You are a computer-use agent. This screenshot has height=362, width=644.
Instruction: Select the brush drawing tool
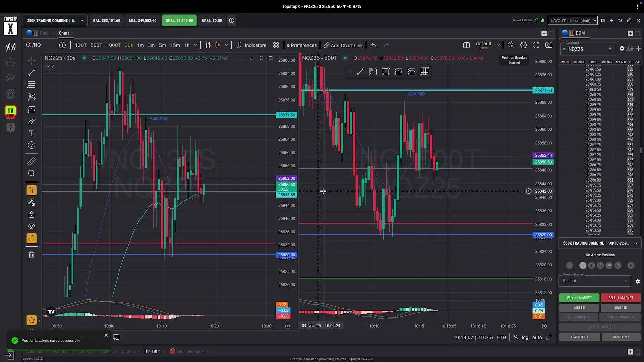tap(32, 121)
